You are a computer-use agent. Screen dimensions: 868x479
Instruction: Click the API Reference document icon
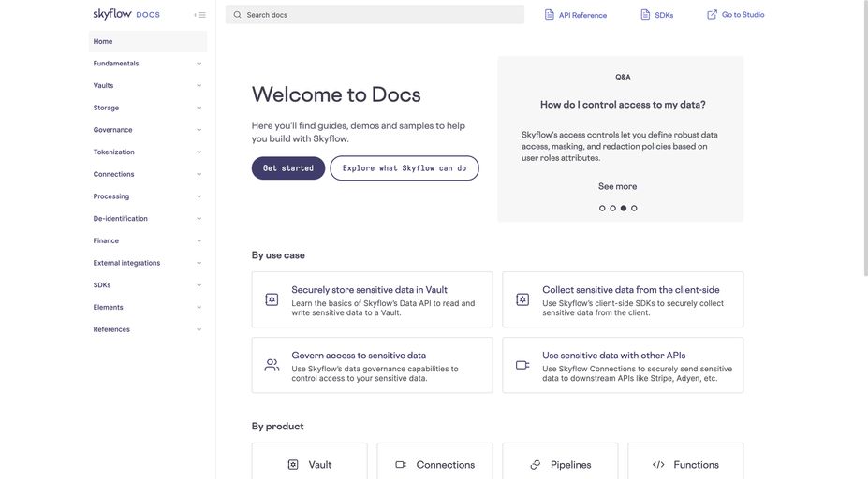[x=550, y=15]
